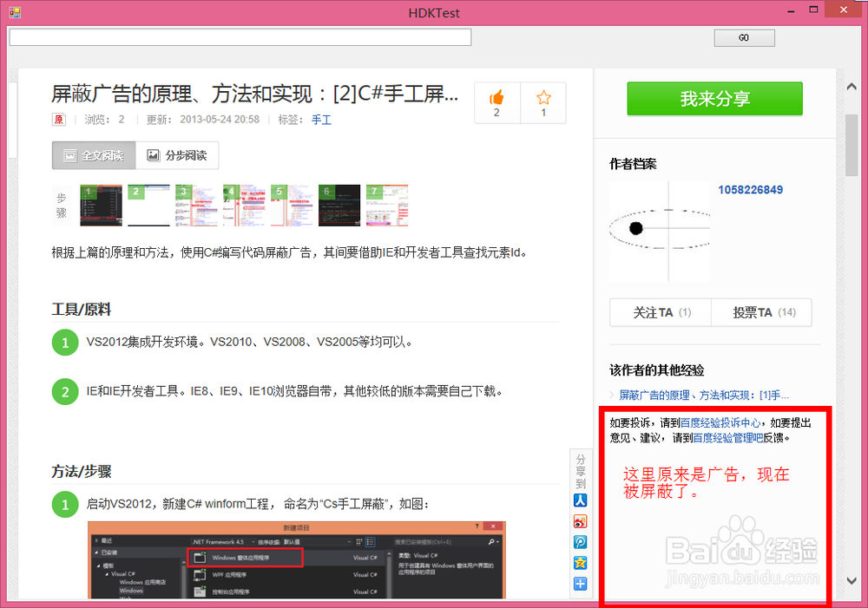Click the 方法/步骤 heading
The image size is (868, 608).
click(x=82, y=471)
